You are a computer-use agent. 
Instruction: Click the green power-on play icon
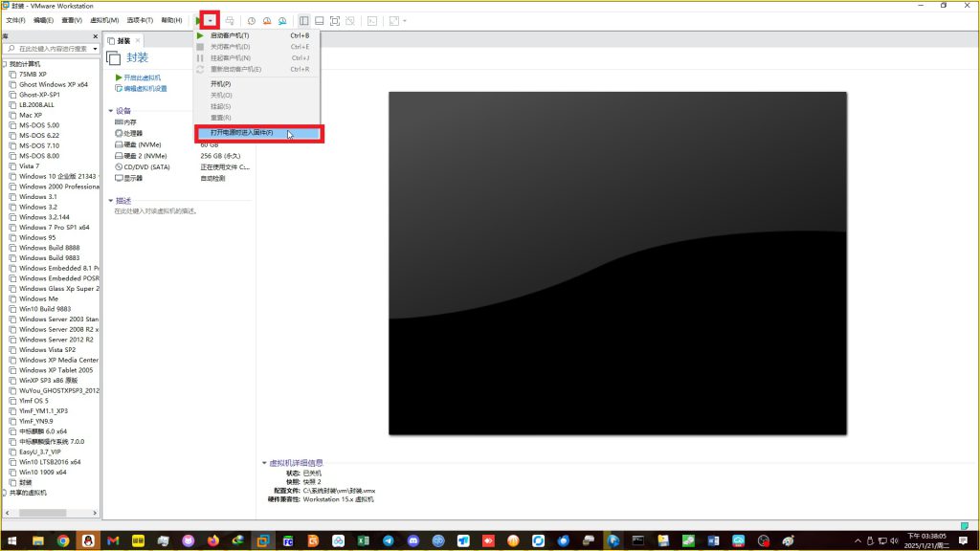198,20
